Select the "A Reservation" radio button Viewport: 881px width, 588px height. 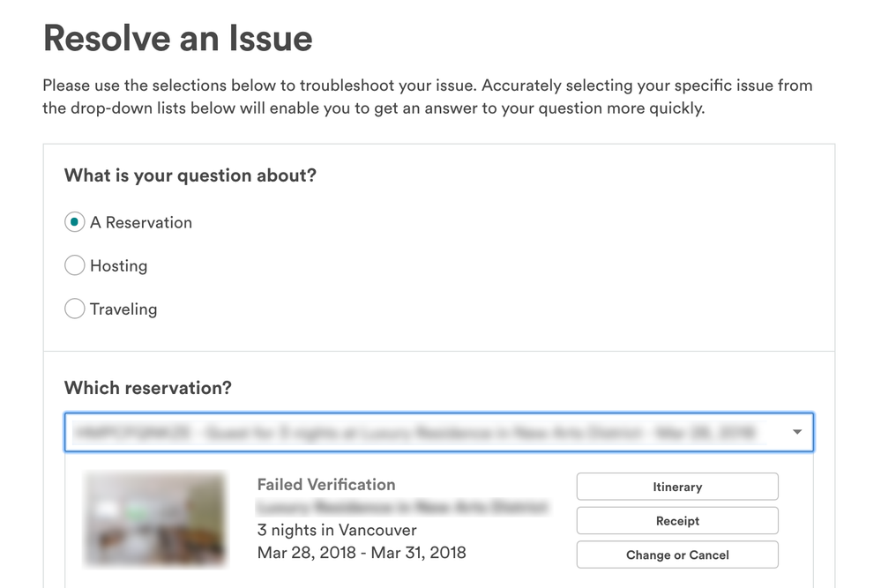pos(75,222)
